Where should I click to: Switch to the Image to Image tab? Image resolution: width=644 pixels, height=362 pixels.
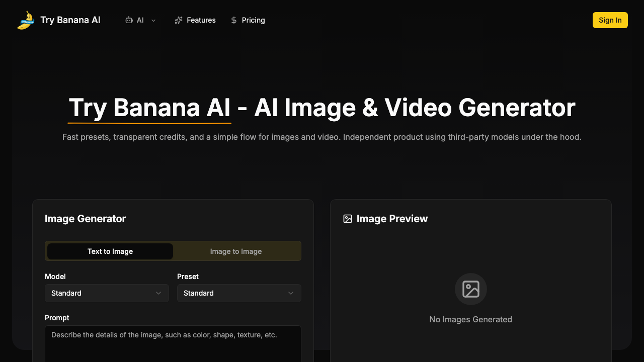(236, 251)
